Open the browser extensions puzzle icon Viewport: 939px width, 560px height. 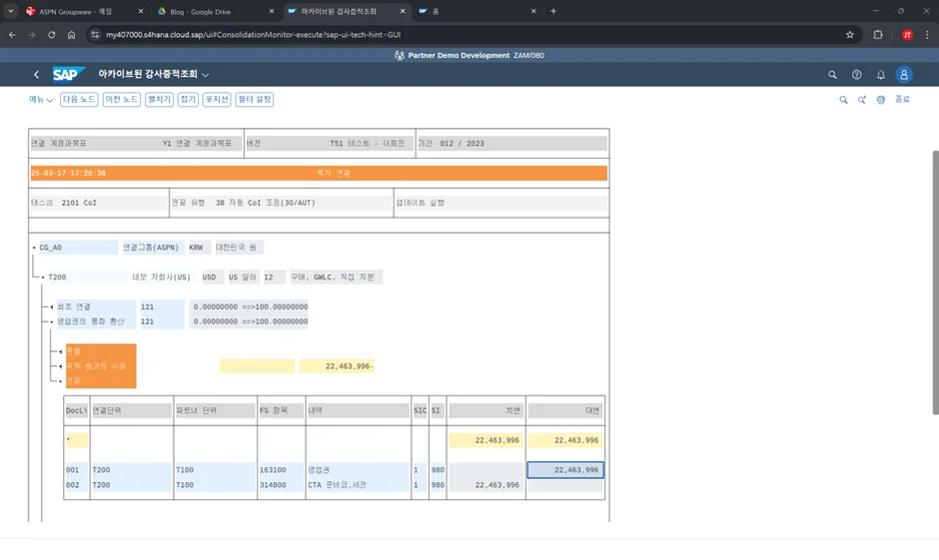878,34
